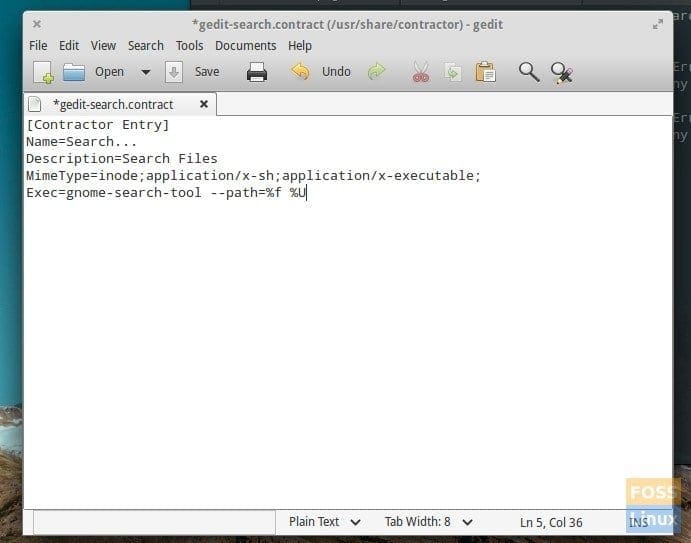Click the Open button label
This screenshot has height=543, width=691.
click(x=109, y=72)
